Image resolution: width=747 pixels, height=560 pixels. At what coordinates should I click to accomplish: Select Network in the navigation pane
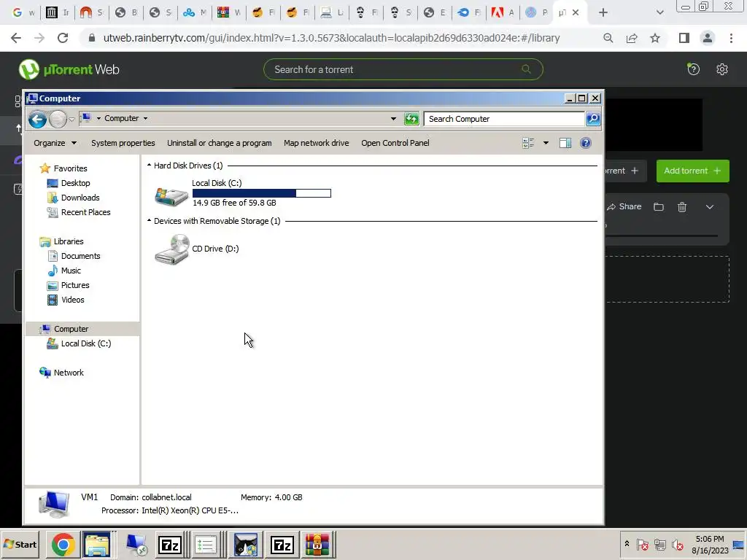(x=68, y=373)
